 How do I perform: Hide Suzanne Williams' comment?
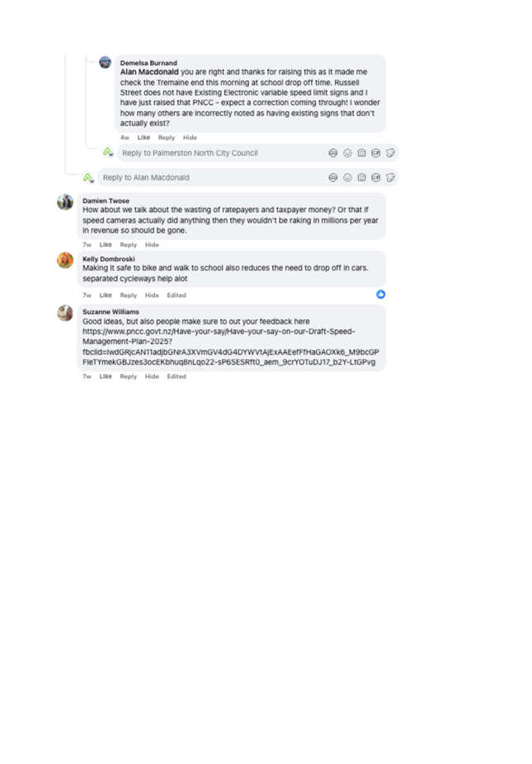(x=152, y=377)
